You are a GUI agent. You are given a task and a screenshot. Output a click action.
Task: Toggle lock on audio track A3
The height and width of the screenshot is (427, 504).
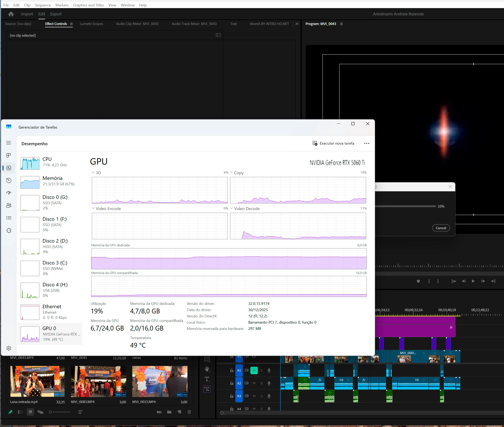[232, 396]
